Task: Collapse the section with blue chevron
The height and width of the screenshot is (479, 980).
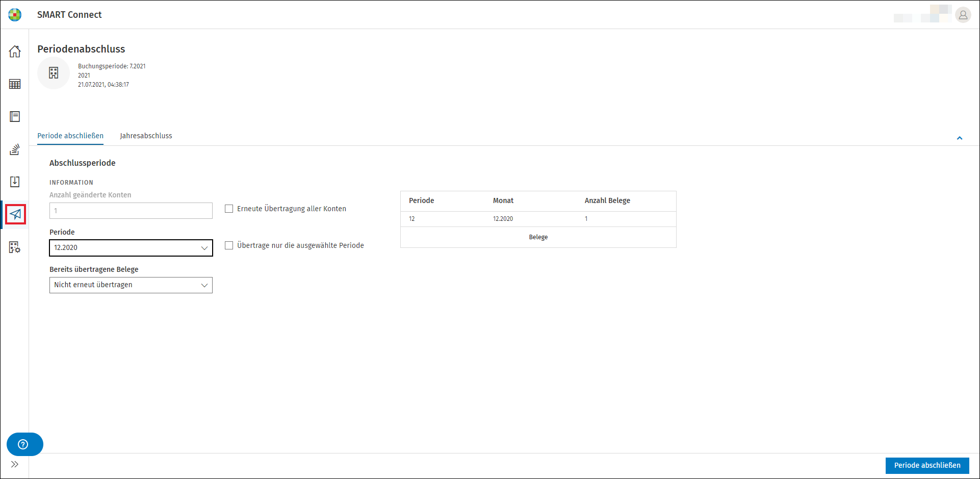Action: coord(960,138)
